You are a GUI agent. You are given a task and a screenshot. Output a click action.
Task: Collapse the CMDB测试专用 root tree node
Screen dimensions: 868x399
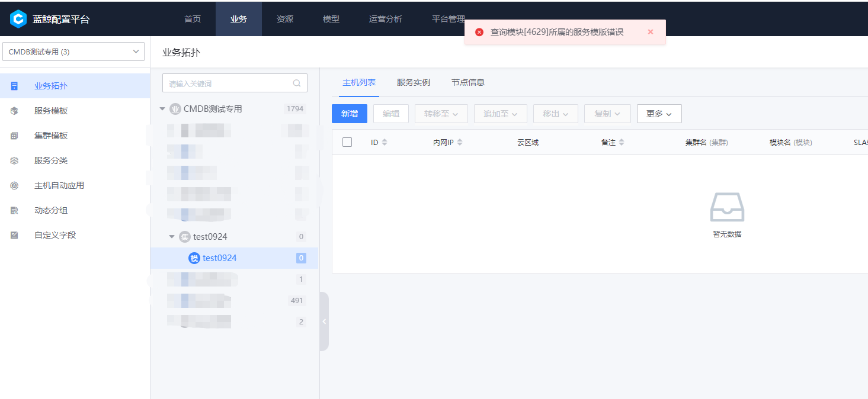click(162, 109)
